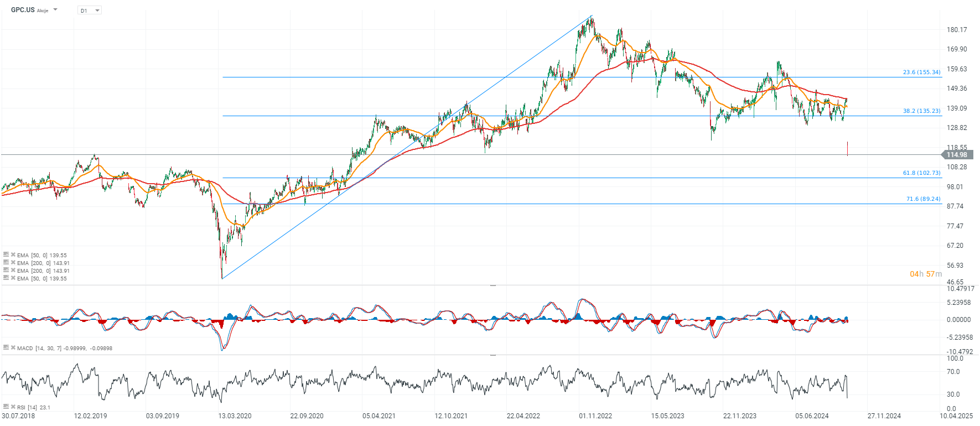Click the 30.0 level on the RSI axis

coord(953,394)
